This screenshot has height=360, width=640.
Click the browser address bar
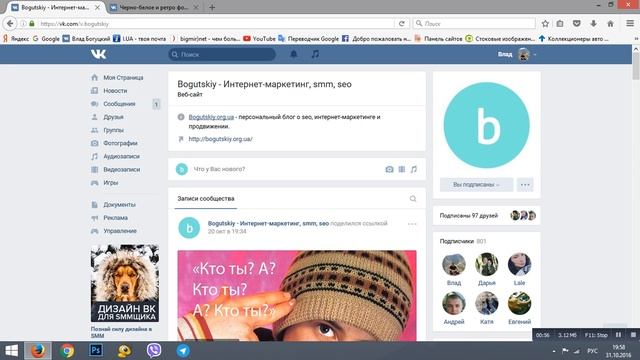click(x=216, y=24)
